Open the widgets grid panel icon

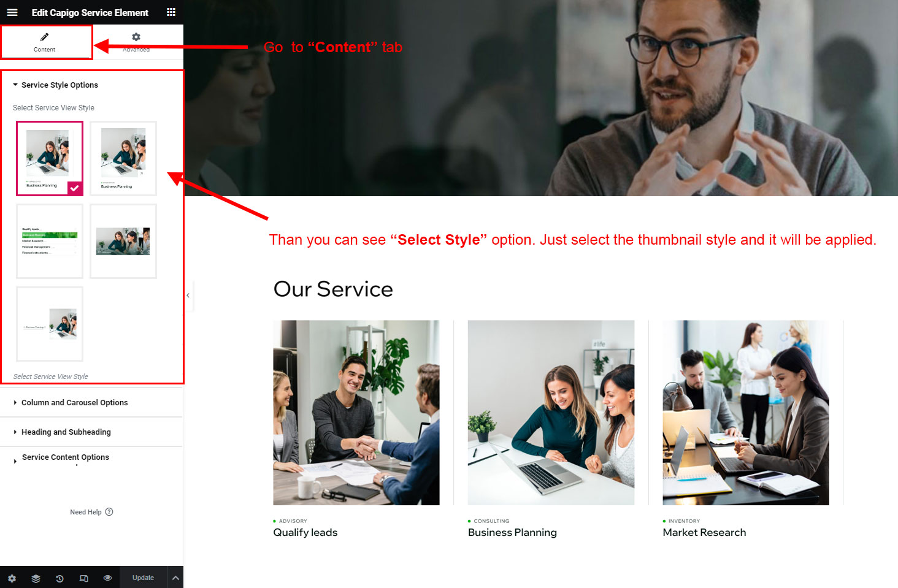point(171,12)
